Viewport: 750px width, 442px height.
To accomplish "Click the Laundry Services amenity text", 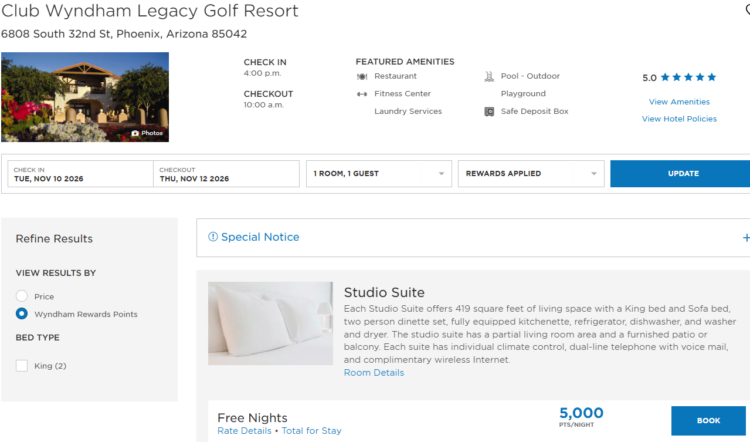I will (x=408, y=111).
